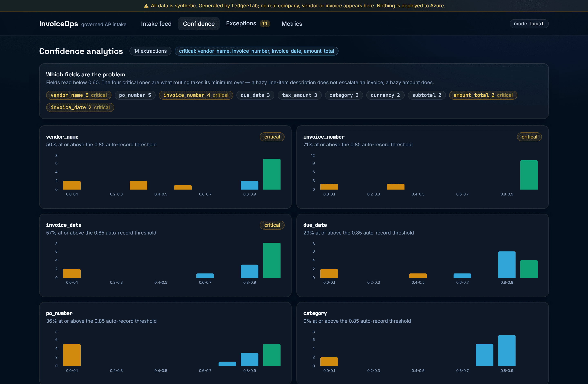Click the tall green bar in vendor_name chart

[x=272, y=174]
